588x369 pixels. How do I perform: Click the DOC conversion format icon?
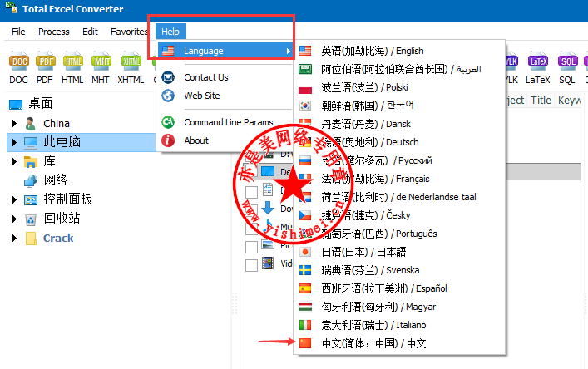[x=19, y=61]
